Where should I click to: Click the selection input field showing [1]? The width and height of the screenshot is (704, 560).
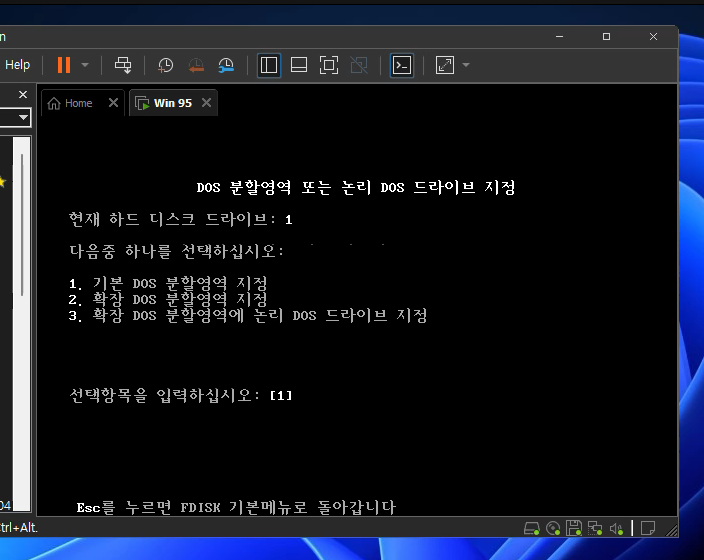[x=281, y=396]
